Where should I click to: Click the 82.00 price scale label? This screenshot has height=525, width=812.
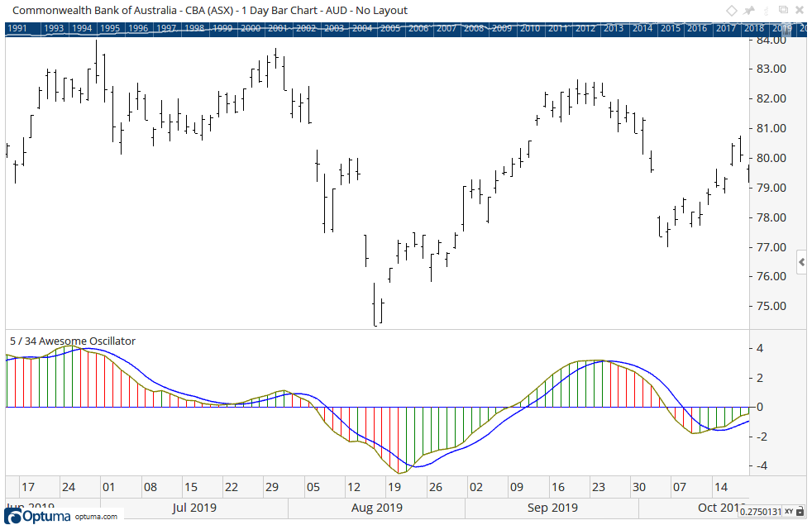tap(771, 98)
